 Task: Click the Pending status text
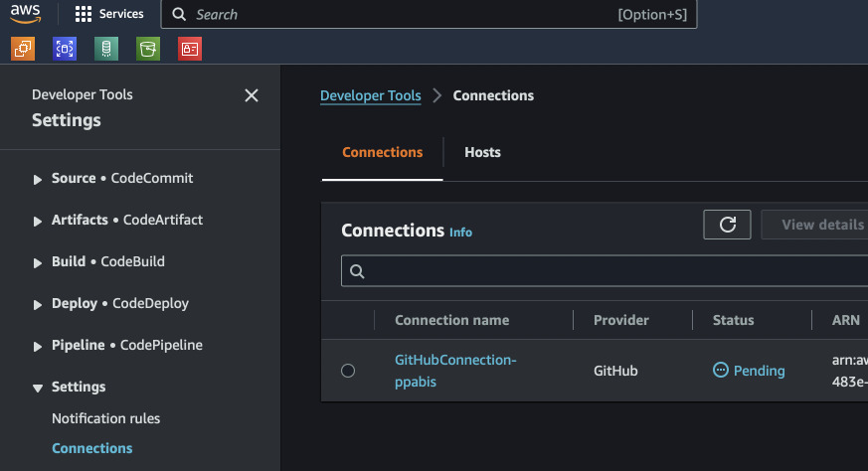click(759, 371)
